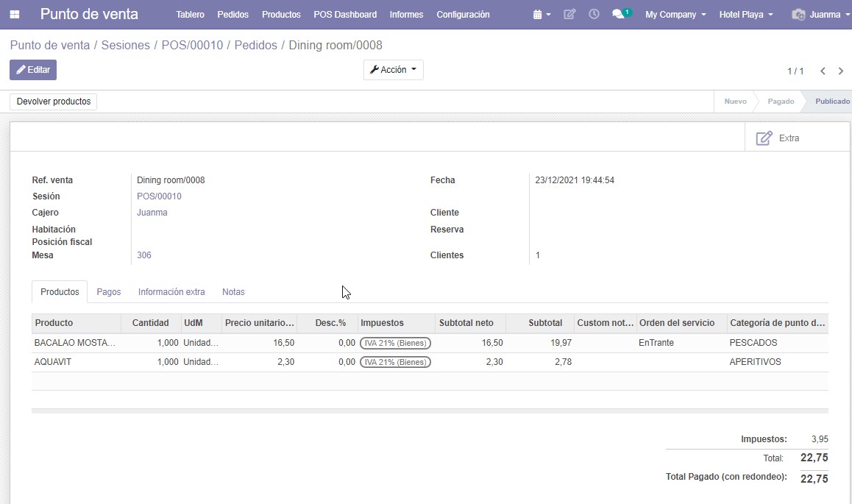Open Pedidos menu in top bar
Image resolution: width=852 pixels, height=504 pixels.
tap(233, 15)
